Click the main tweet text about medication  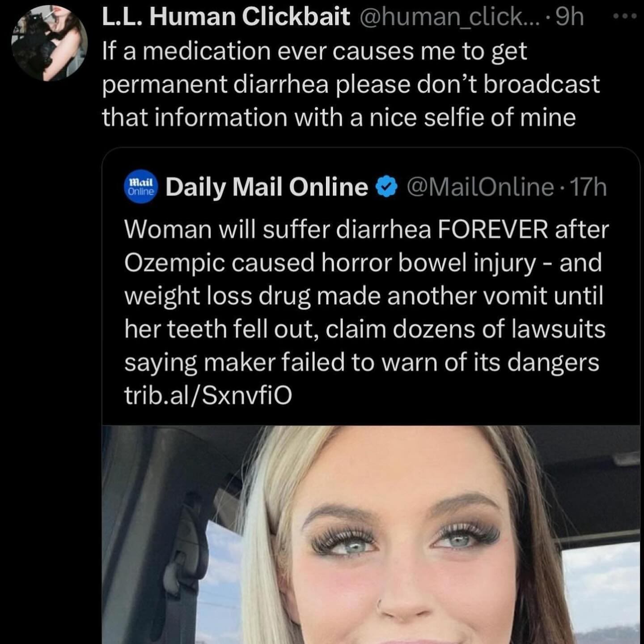click(351, 84)
